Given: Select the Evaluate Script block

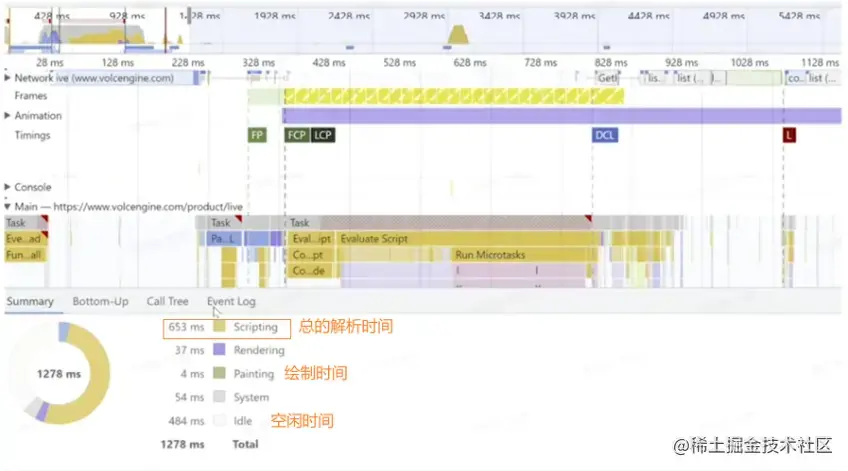Looking at the screenshot, I should [x=468, y=238].
